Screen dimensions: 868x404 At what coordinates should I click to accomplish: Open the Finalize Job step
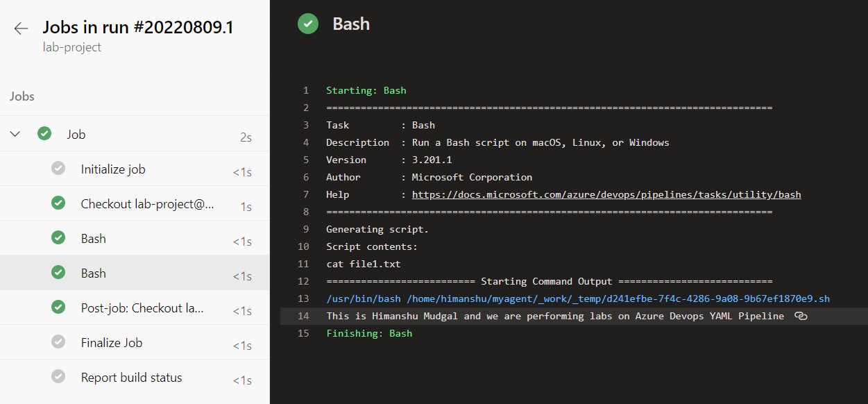tap(135, 342)
